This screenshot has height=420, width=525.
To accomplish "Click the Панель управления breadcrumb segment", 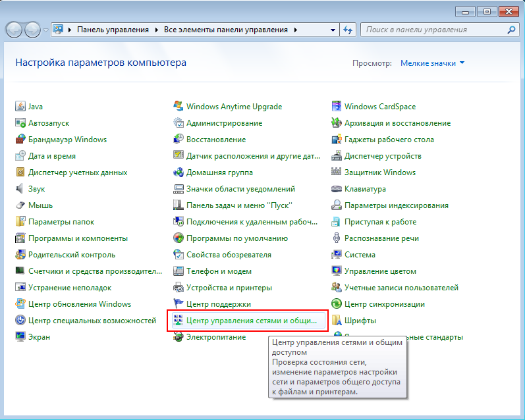I will pos(113,30).
